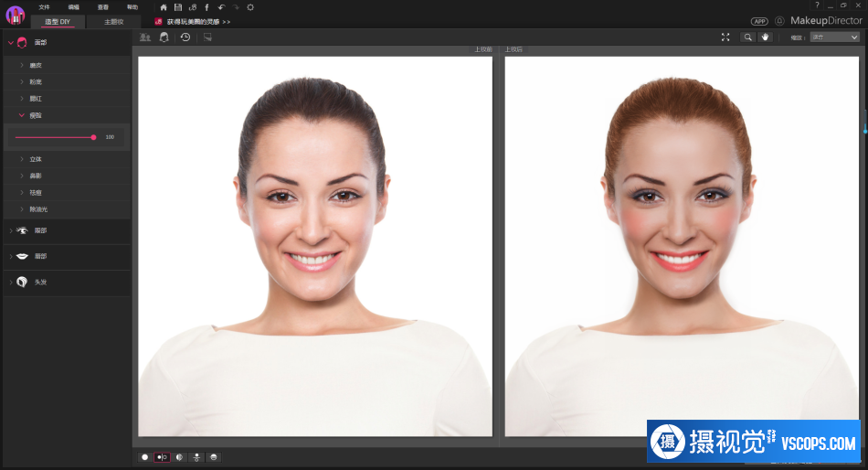Viewport: 868px width, 470px height.
Task: Open the 文件 menu
Action: tap(44, 7)
